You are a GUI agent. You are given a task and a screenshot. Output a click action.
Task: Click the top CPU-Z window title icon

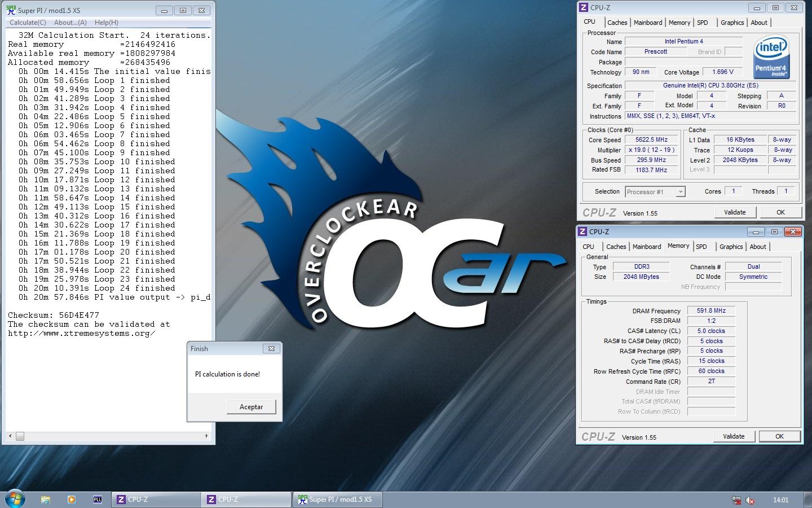(x=583, y=7)
